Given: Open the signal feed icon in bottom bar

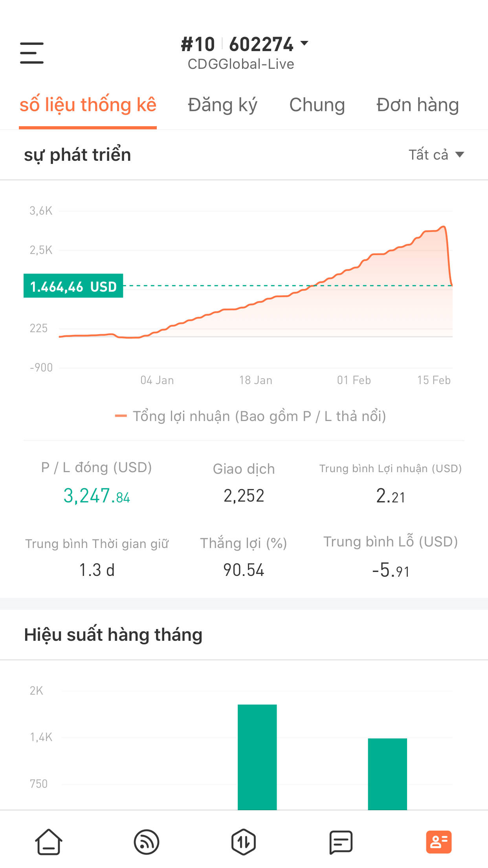Looking at the screenshot, I should [146, 842].
